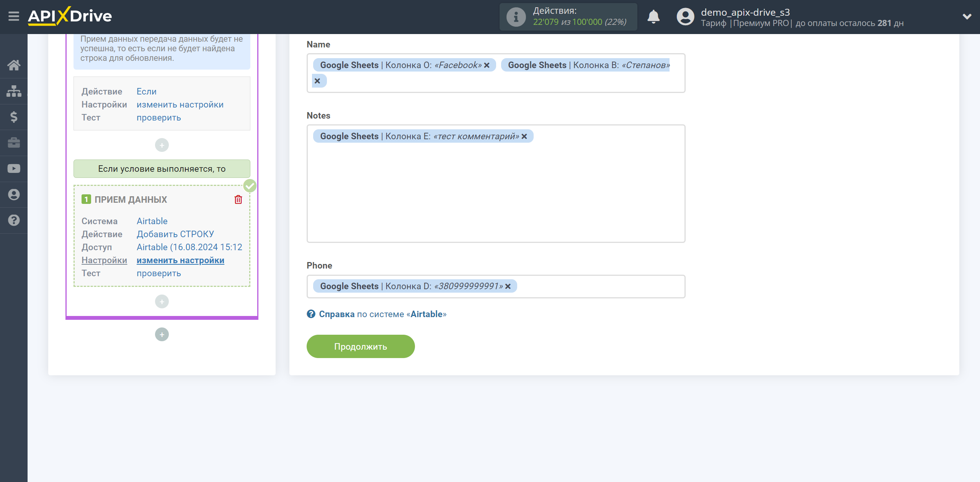Expand the account dropdown chevron

967,16
